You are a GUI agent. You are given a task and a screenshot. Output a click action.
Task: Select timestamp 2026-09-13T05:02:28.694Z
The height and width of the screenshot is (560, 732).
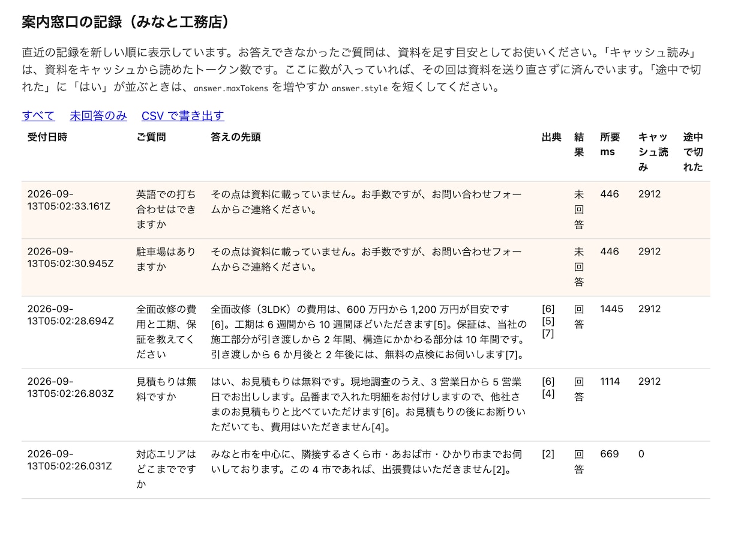(70, 315)
